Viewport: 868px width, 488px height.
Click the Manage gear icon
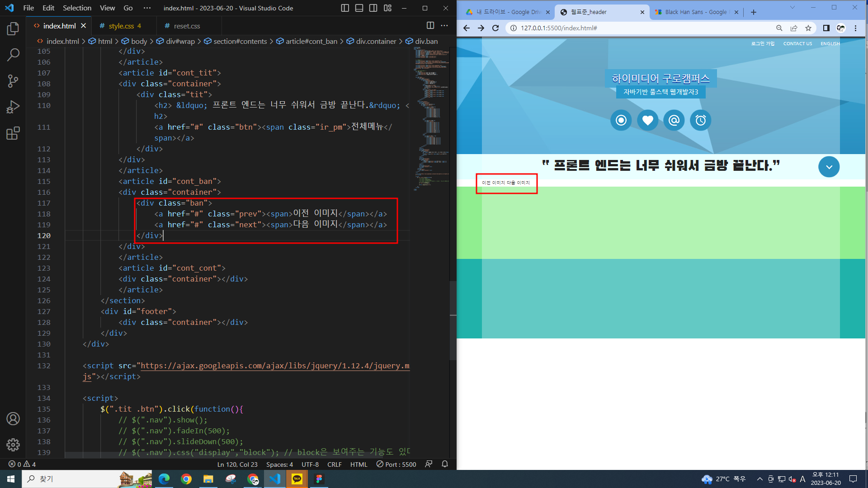pyautogui.click(x=13, y=445)
